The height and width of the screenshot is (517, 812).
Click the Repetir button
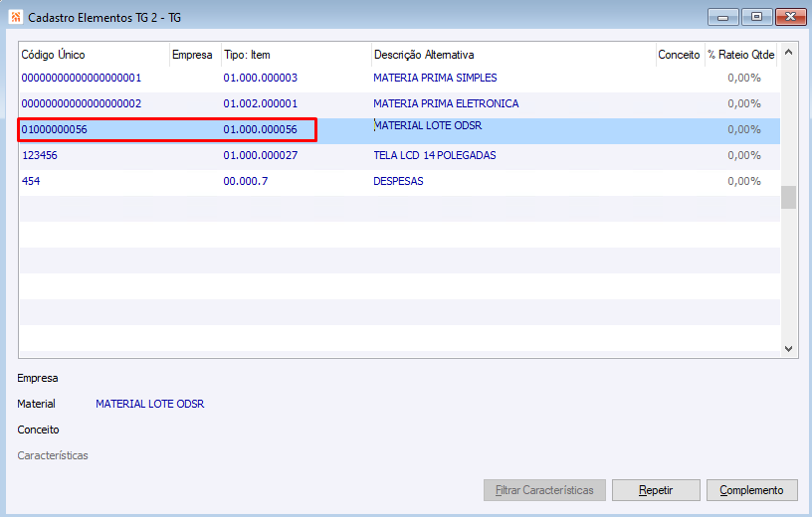656,490
